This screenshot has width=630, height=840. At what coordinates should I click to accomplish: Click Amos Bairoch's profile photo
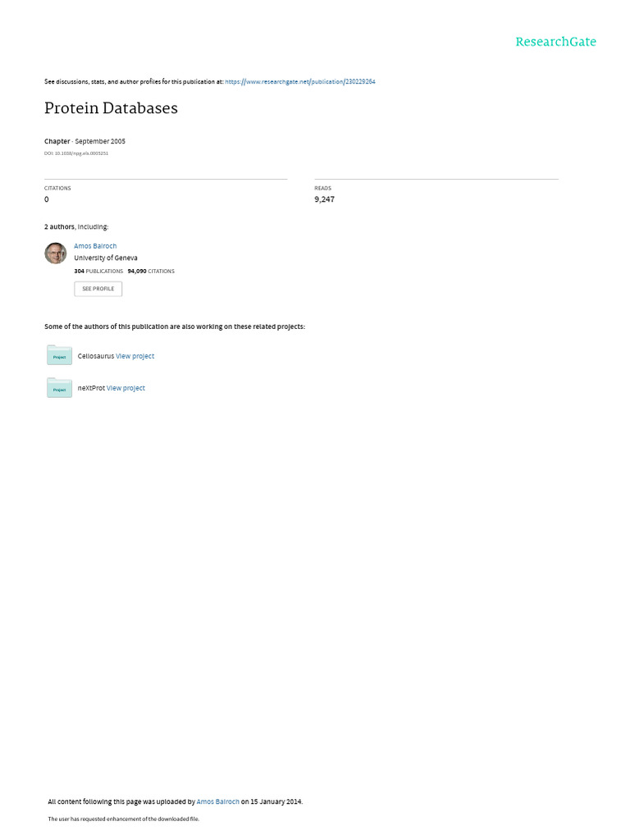tap(55, 253)
